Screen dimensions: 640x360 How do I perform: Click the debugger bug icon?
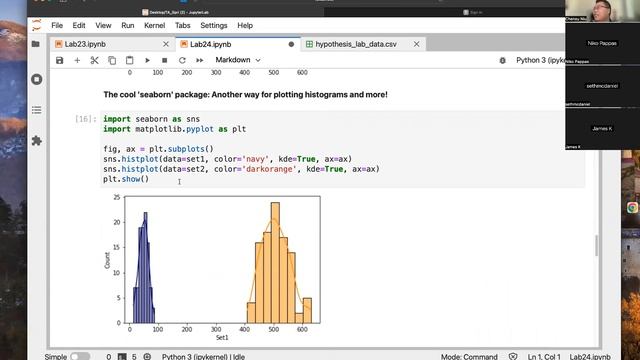click(502, 60)
